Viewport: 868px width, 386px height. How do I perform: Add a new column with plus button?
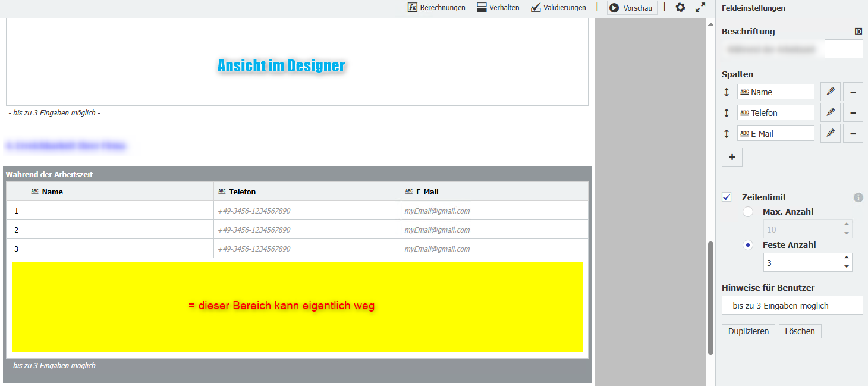[732, 157]
